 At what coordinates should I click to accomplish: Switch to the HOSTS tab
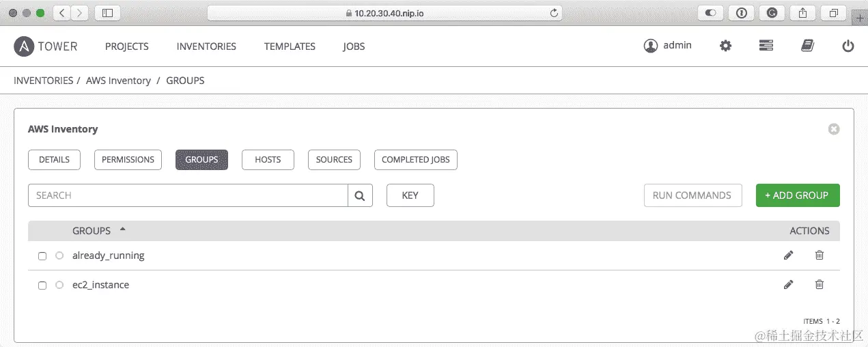(268, 160)
